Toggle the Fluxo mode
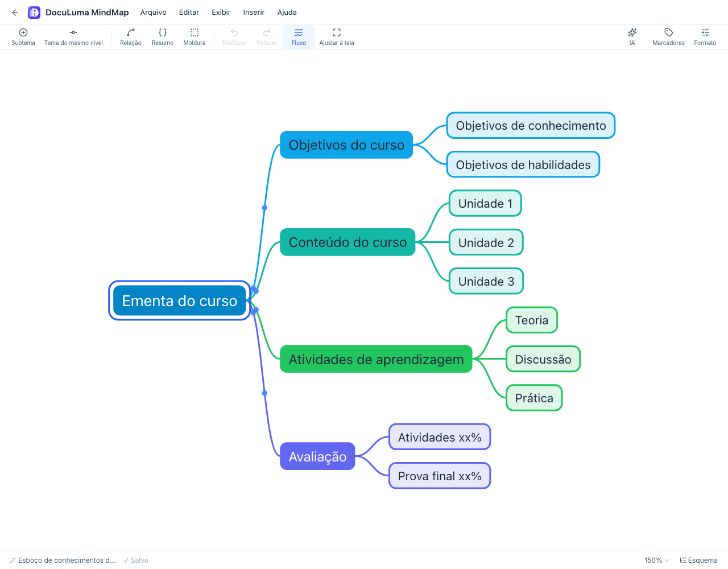Viewport: 728px width, 569px height. (299, 38)
